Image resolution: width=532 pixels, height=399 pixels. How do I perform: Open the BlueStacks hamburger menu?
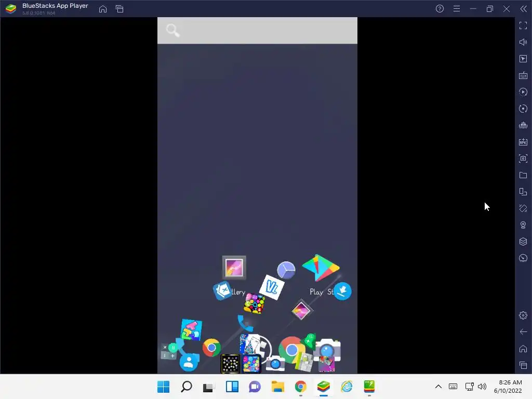coord(457,9)
